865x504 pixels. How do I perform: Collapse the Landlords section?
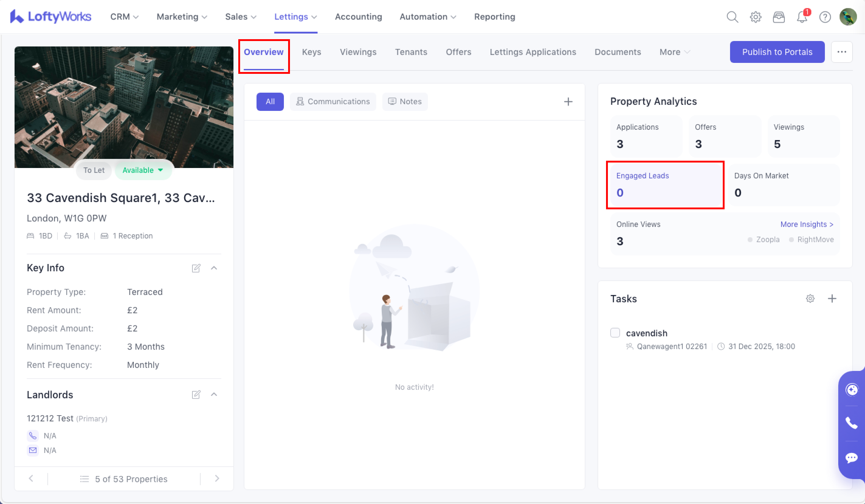pyautogui.click(x=214, y=395)
